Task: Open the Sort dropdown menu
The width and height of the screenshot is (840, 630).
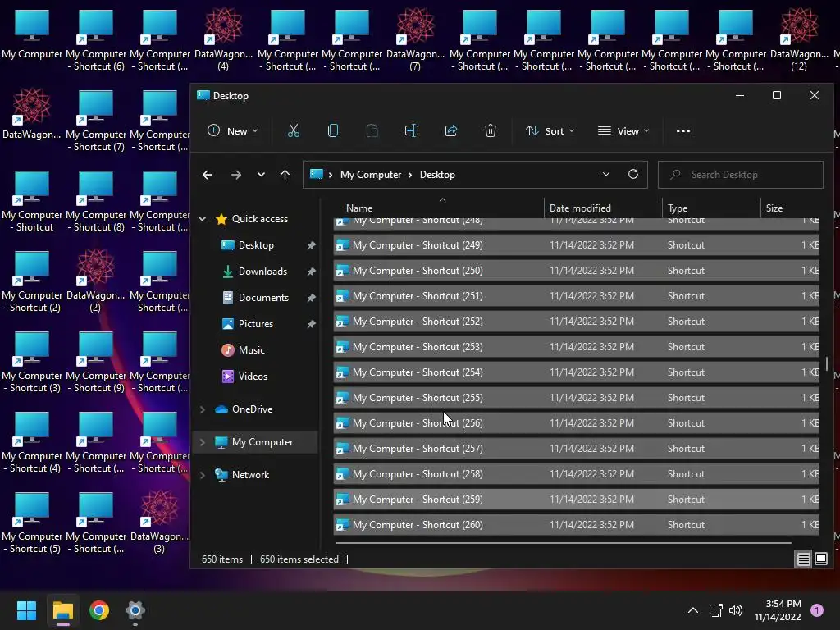Action: [550, 130]
